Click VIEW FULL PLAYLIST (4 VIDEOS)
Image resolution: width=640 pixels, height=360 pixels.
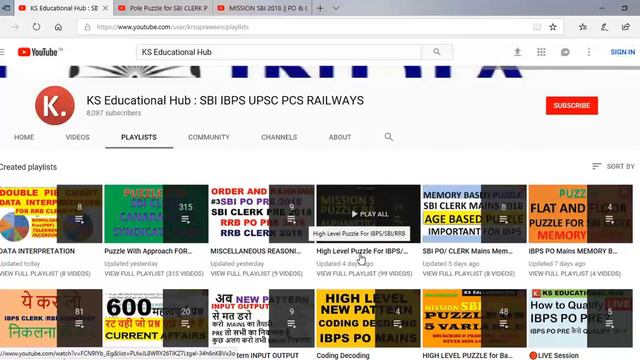pyautogui.click(x=575, y=273)
